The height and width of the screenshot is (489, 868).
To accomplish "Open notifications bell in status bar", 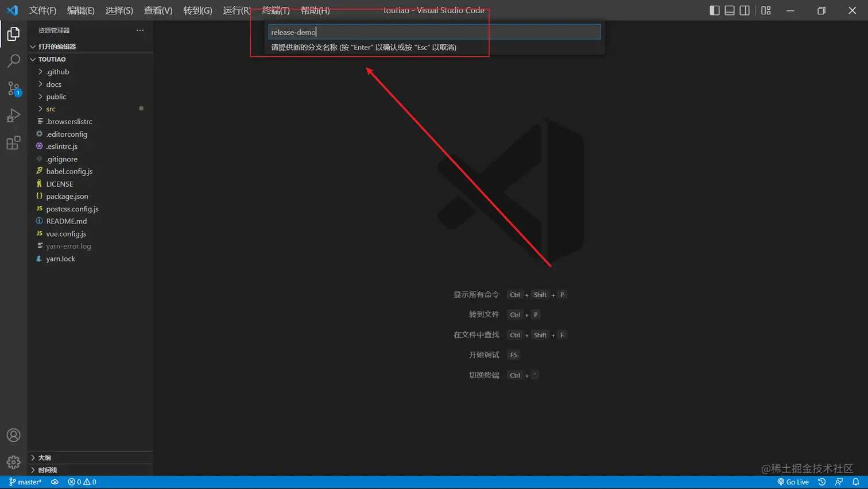I will pos(856,482).
